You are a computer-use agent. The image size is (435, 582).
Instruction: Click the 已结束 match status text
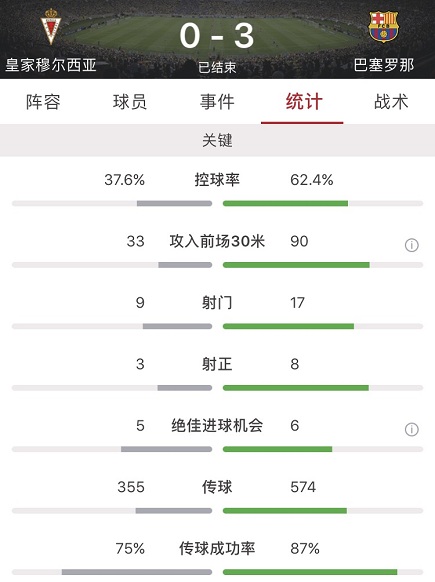pos(217,67)
